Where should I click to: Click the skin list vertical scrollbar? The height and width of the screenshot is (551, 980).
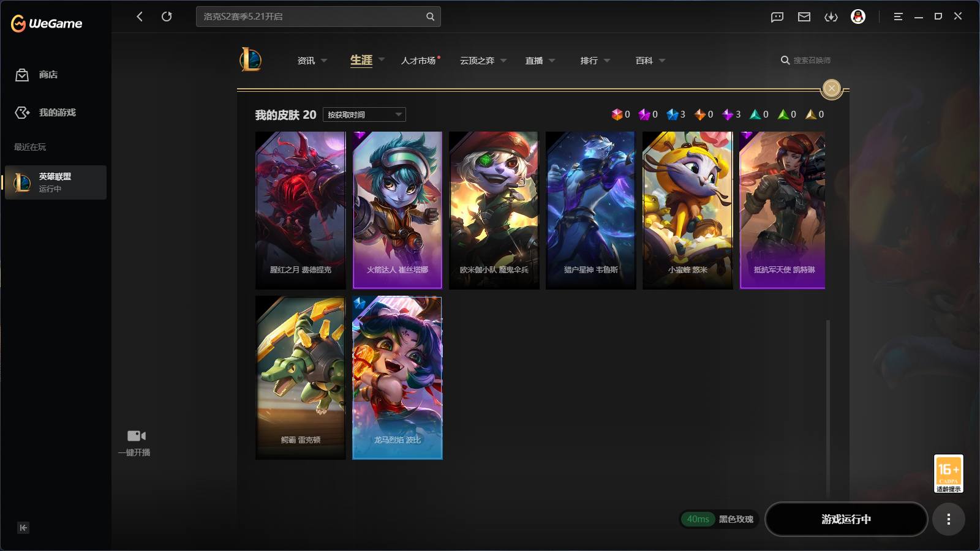(828, 408)
